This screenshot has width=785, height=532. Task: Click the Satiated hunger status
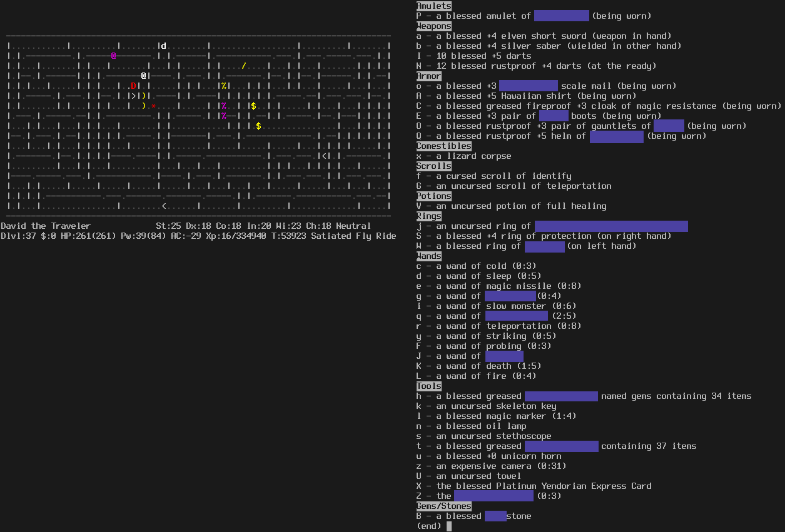pyautogui.click(x=331, y=236)
